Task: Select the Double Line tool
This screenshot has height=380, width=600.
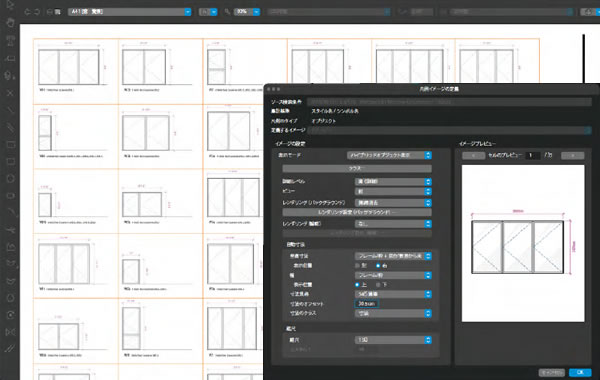Action: tap(10, 127)
